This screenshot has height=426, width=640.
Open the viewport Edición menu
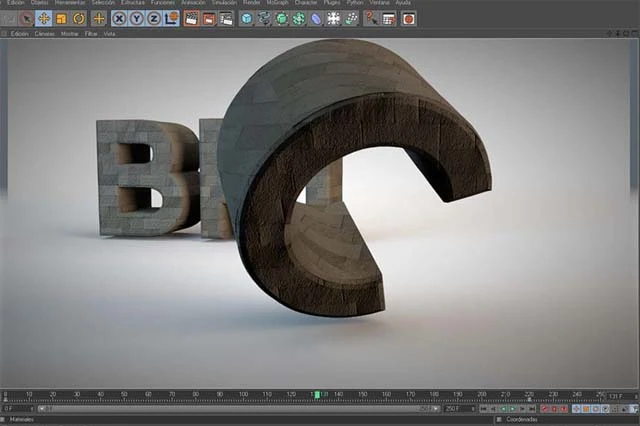click(19, 34)
